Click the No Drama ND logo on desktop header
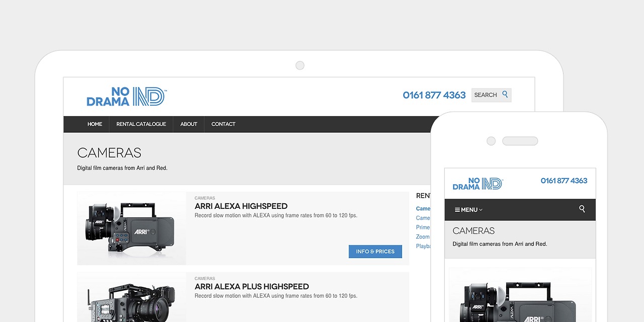Screen dimensions: 644x322 click(126, 96)
